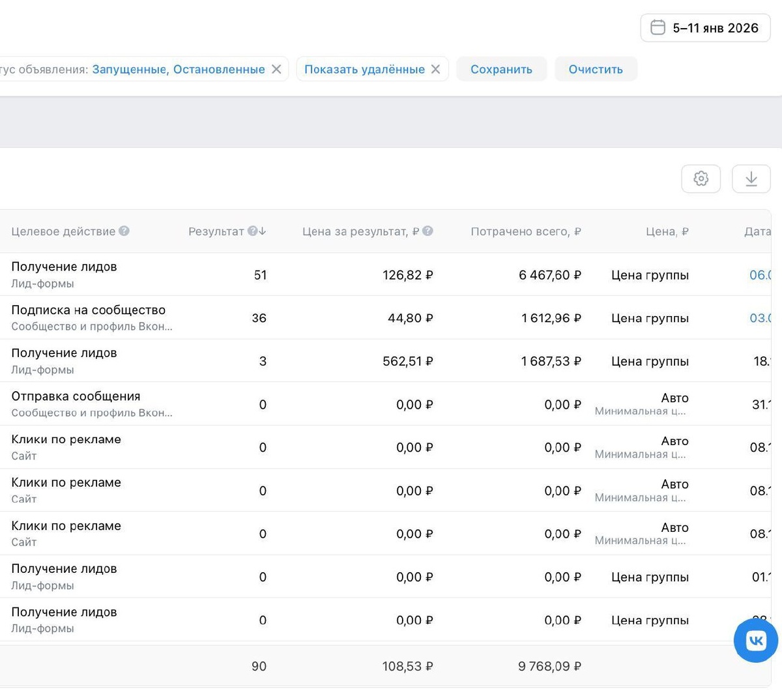
Task: Download the table report
Action: [x=751, y=179]
